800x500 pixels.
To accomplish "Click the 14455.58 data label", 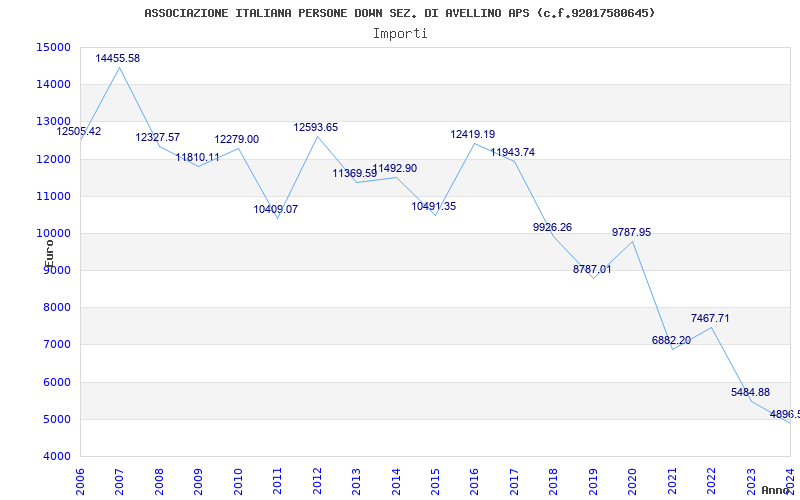I will click(x=117, y=59).
